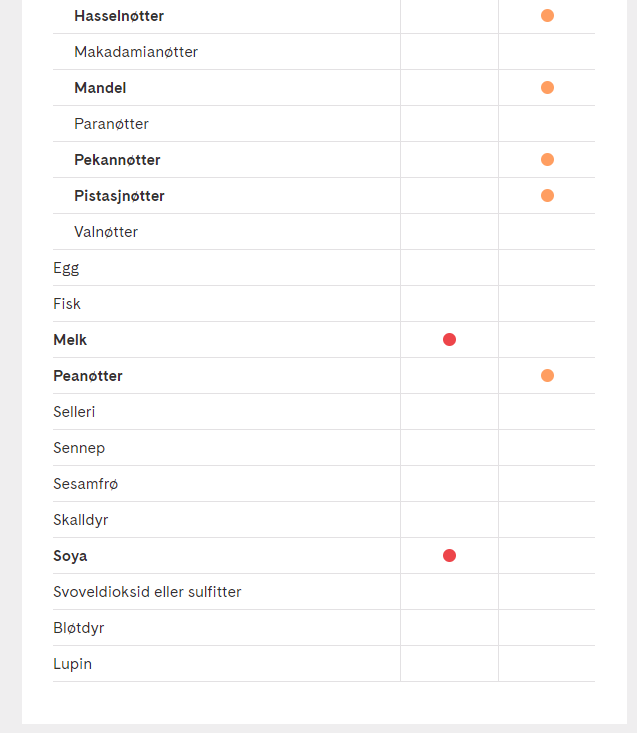Select the Makadamianøtter row label
This screenshot has height=733, width=637.
coord(136,52)
